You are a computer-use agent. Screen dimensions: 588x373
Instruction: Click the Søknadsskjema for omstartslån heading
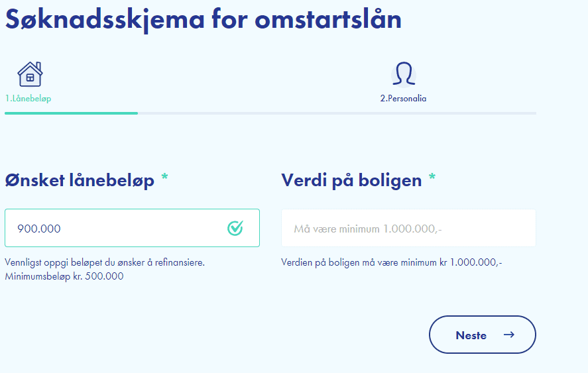coord(203,19)
